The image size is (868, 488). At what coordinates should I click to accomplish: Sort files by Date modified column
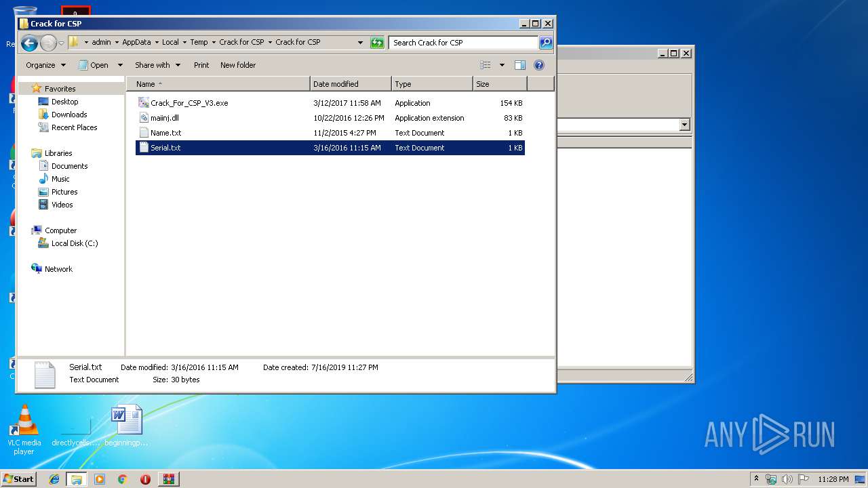click(x=351, y=84)
